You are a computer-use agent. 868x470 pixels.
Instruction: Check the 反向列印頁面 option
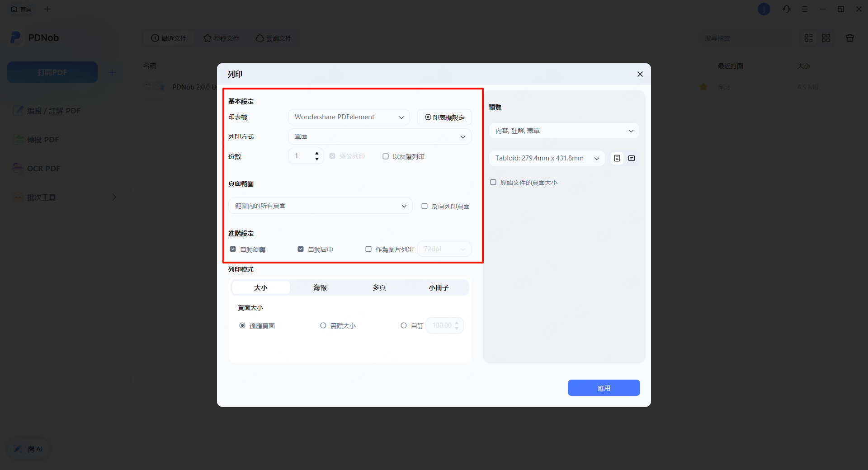(x=425, y=206)
